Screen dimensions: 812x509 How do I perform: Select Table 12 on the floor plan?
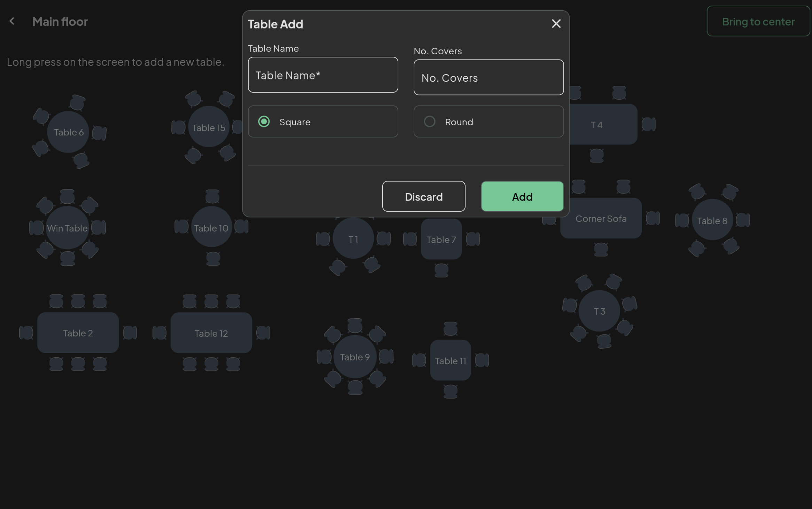(211, 332)
